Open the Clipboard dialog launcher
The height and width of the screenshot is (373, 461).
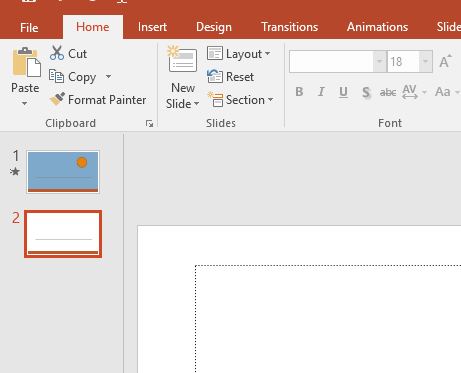point(149,124)
